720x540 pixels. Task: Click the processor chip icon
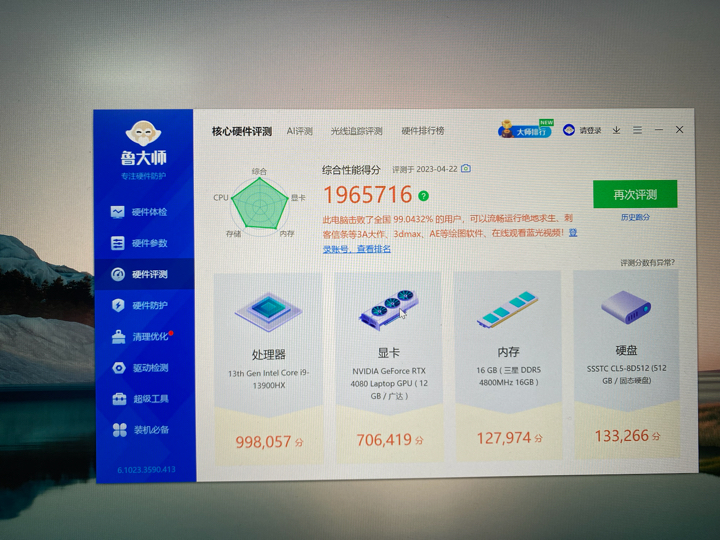[268, 311]
